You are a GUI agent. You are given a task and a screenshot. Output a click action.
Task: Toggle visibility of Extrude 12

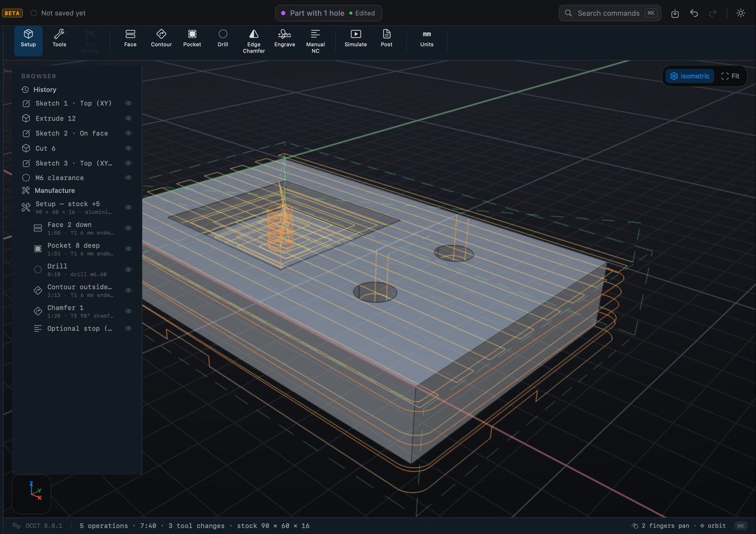(128, 118)
